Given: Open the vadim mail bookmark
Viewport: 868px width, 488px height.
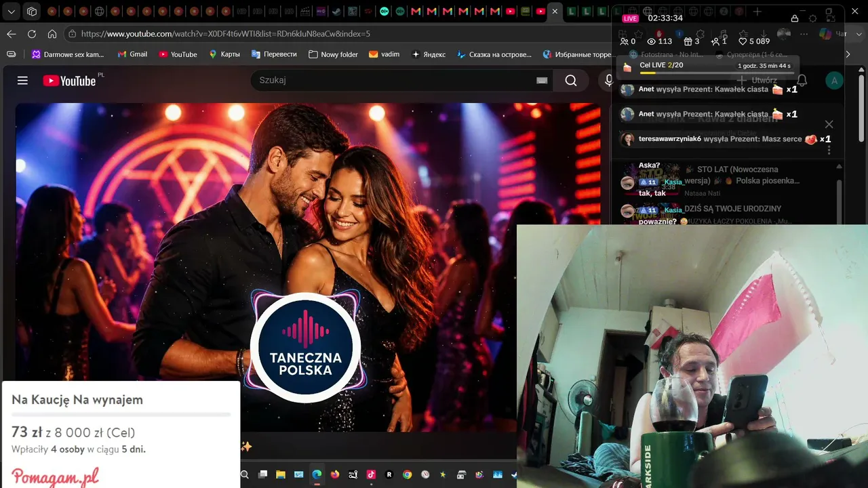Looking at the screenshot, I should click(x=384, y=54).
